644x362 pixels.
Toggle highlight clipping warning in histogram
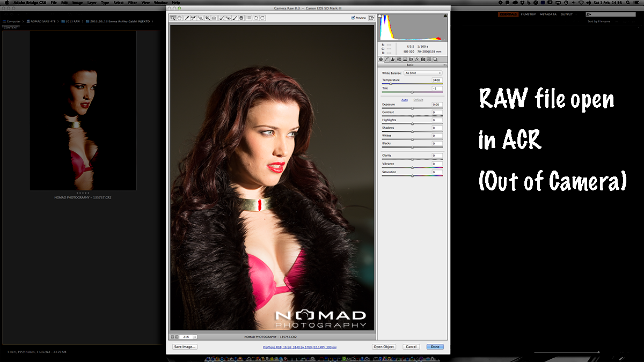pos(445,17)
